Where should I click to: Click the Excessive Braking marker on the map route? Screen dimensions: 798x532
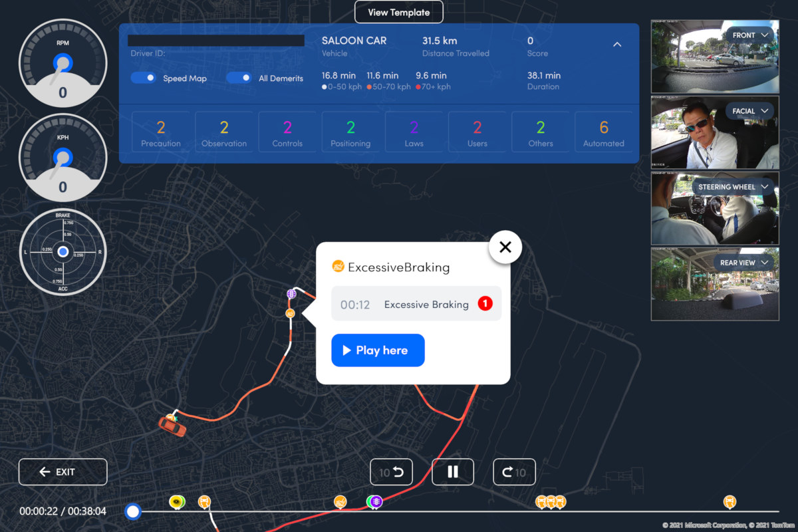pyautogui.click(x=291, y=313)
